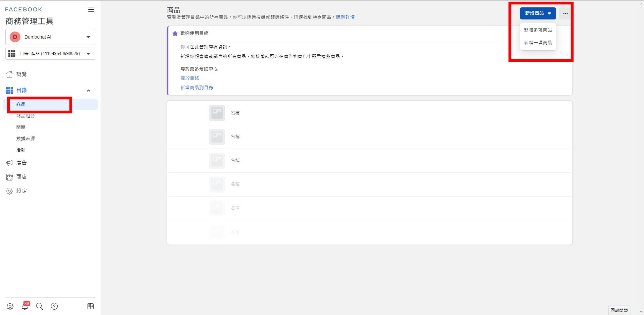The height and width of the screenshot is (315, 644).
Task: Follow the 新增商品到目錄 link
Action: [197, 88]
